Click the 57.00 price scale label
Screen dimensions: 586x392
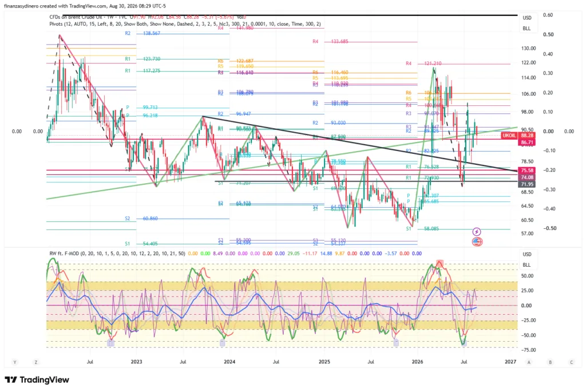coord(527,234)
